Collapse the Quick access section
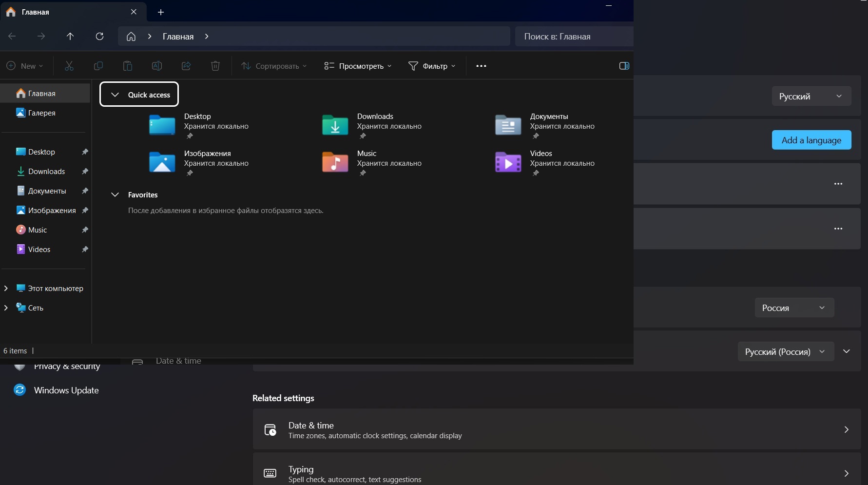 pyautogui.click(x=115, y=95)
